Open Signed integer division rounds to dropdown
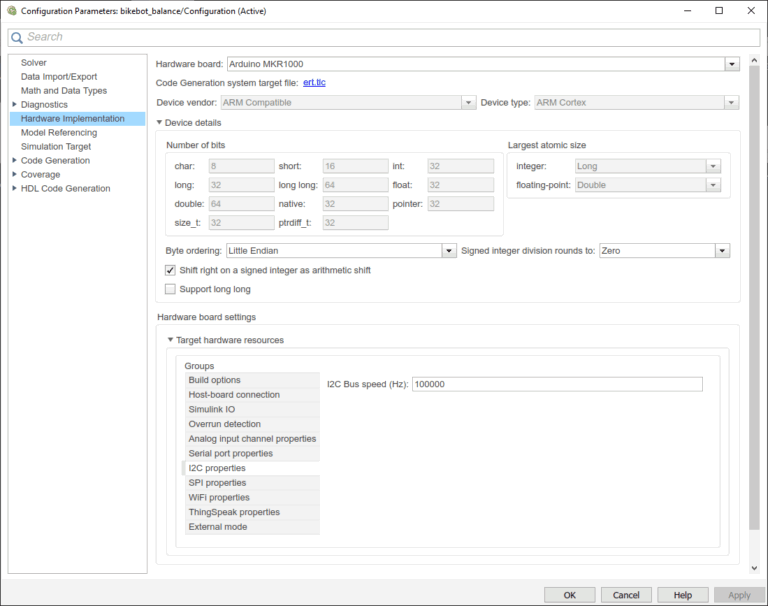This screenshot has height=606, width=768. coord(721,251)
